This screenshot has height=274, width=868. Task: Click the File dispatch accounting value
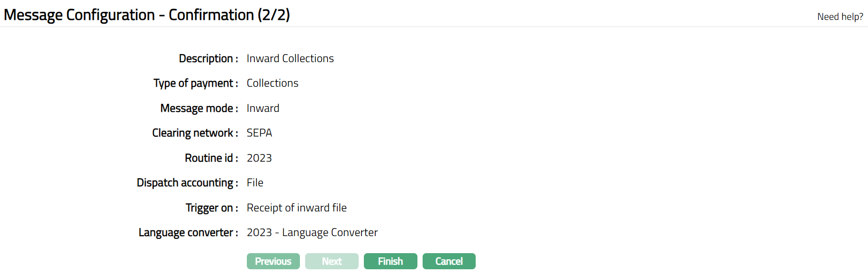click(255, 183)
